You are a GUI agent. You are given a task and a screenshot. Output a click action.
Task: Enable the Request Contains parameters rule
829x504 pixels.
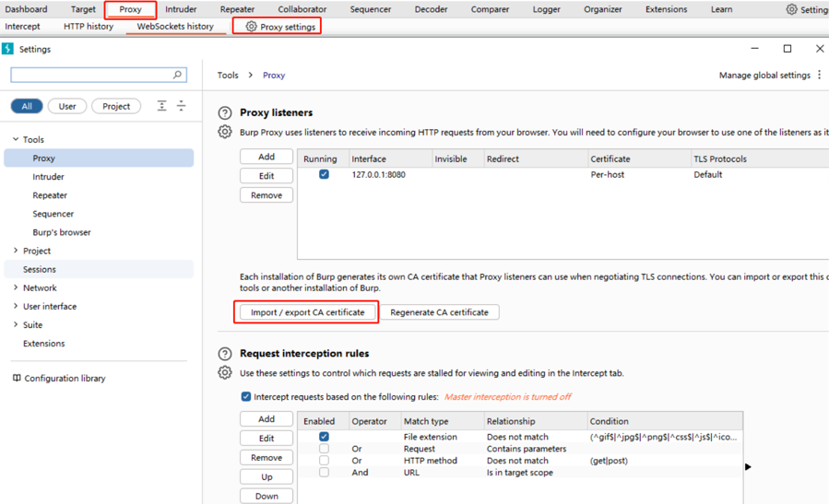(324, 448)
